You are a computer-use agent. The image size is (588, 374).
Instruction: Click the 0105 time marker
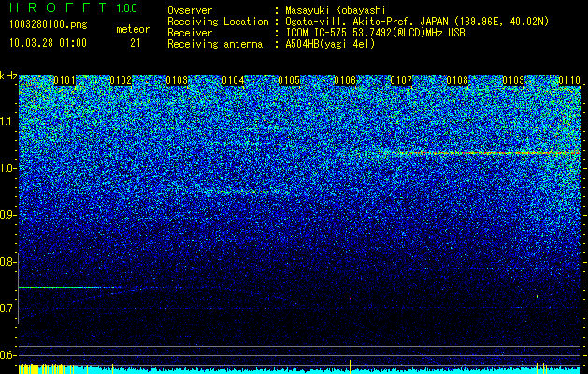point(289,80)
